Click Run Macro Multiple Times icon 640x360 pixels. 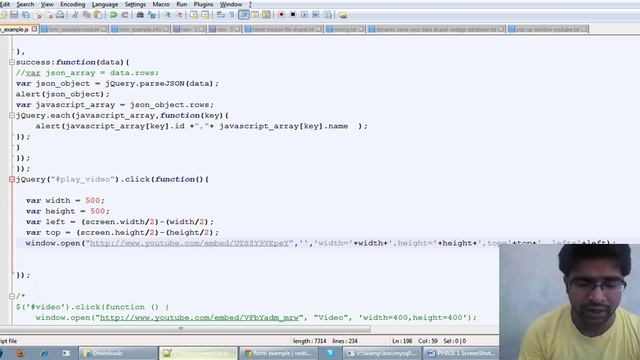tap(316, 15)
